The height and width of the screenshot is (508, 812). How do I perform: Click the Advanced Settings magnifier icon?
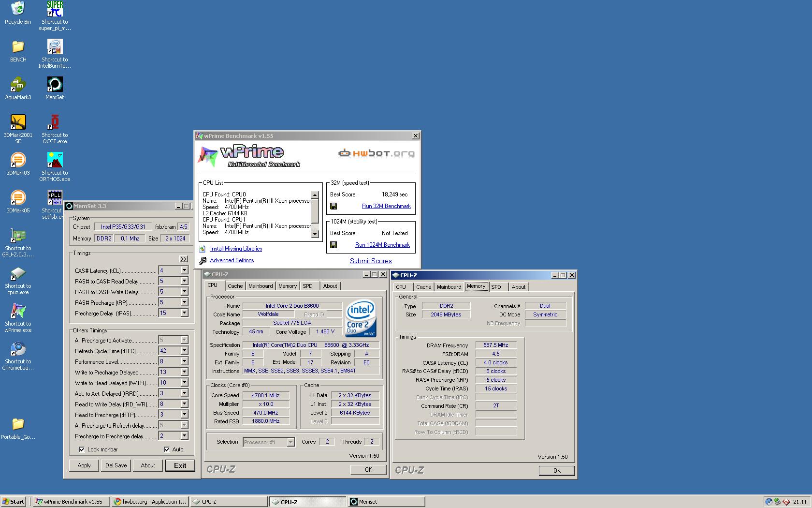click(x=203, y=260)
